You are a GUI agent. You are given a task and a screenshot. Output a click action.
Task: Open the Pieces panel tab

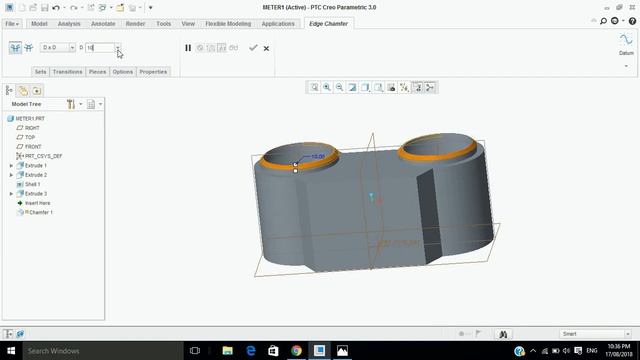point(98,72)
